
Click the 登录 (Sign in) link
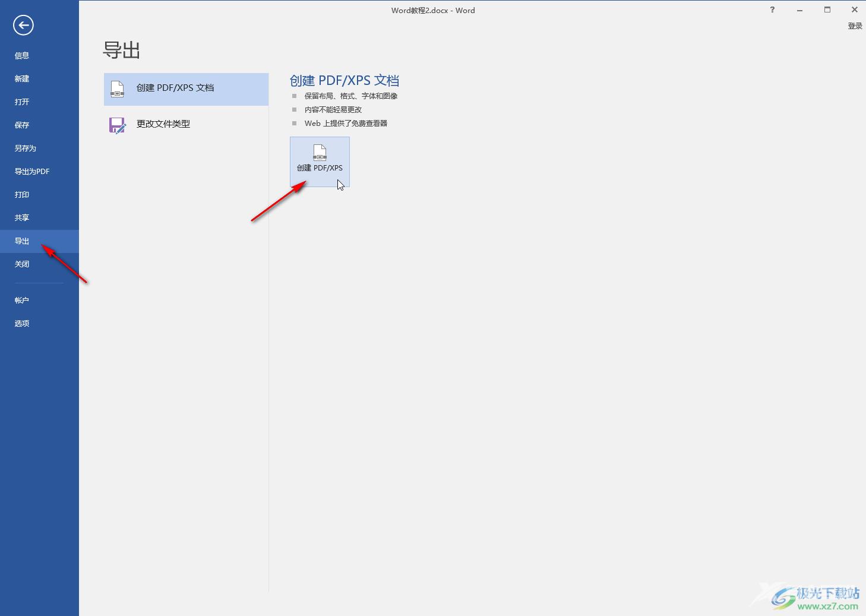tap(855, 26)
